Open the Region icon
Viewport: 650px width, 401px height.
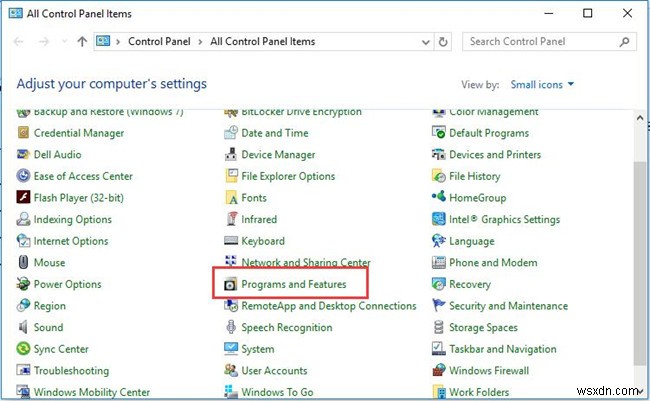23,305
